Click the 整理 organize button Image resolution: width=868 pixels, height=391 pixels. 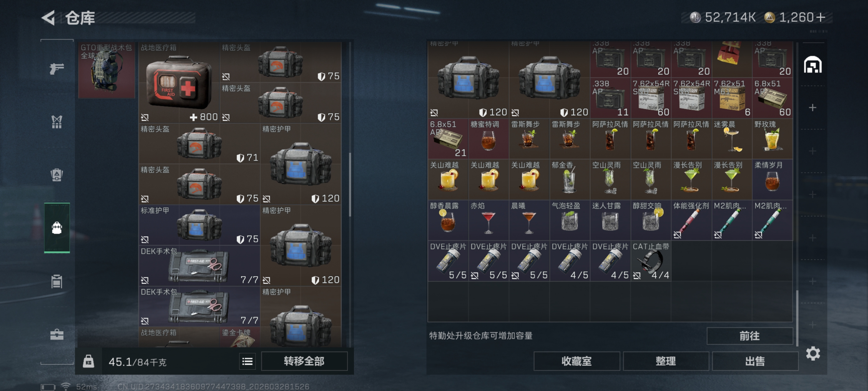(666, 361)
